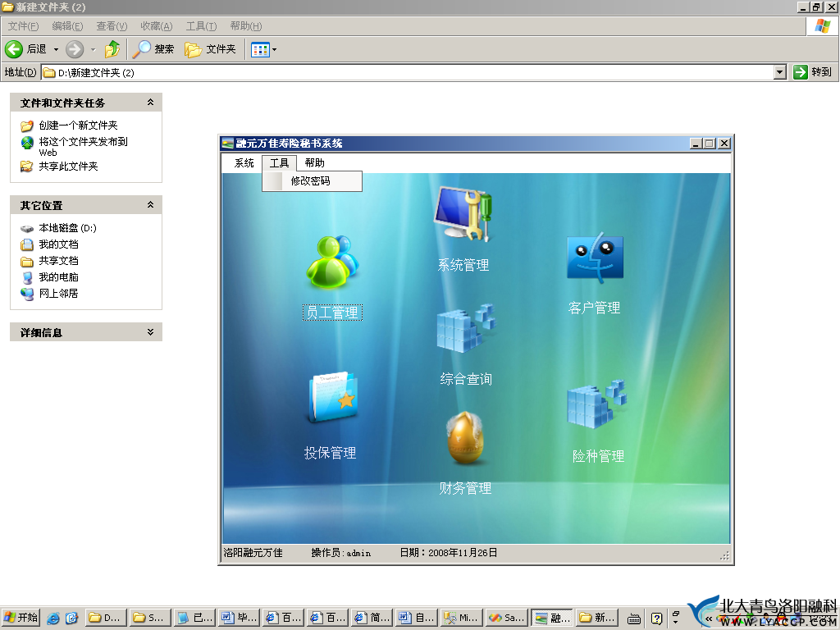The width and height of the screenshot is (840, 630).
Task: Click 共享此文件夹 link
Action: (69, 167)
